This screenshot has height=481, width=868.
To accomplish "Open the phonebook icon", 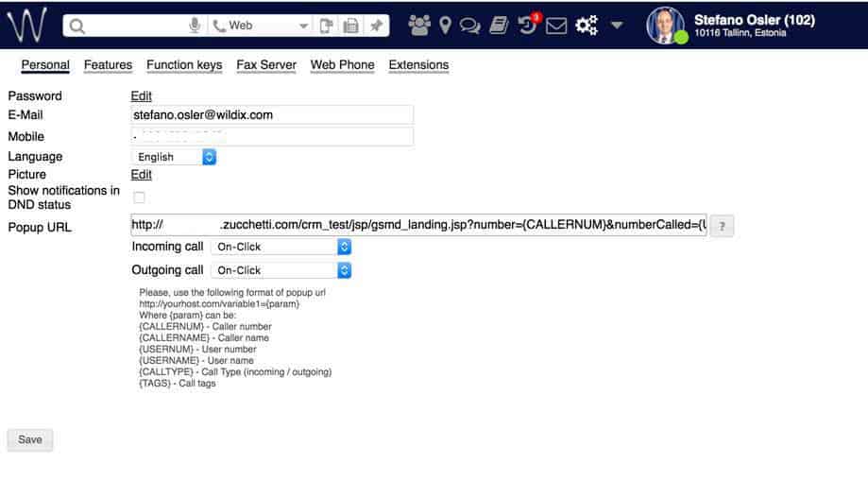I will click(499, 26).
